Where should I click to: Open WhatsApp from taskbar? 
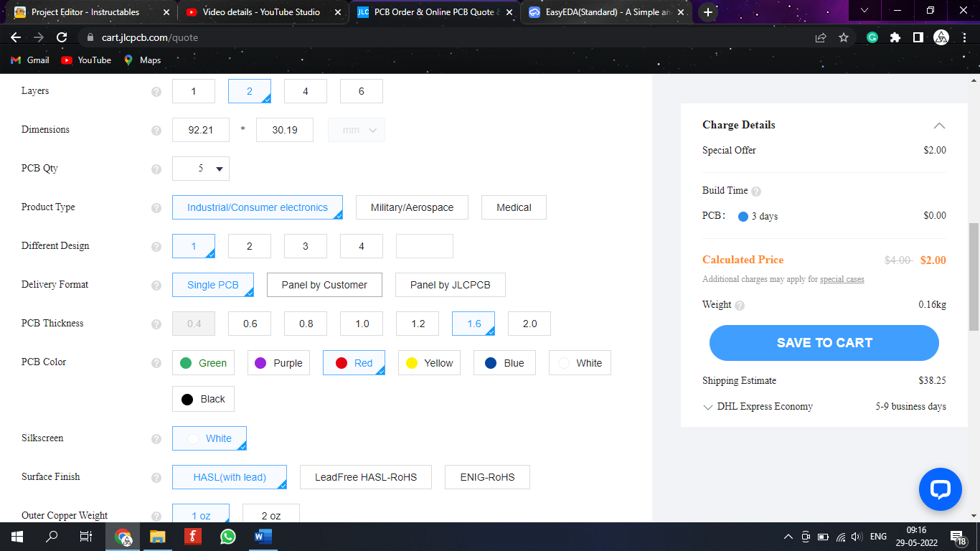pyautogui.click(x=228, y=536)
